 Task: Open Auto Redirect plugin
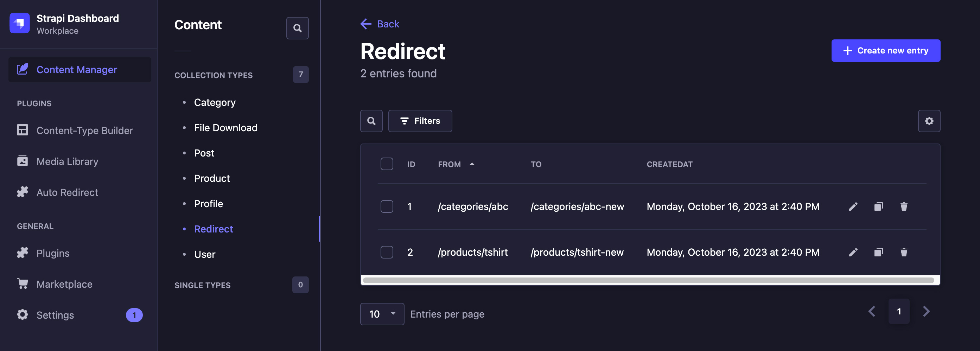(x=79, y=192)
